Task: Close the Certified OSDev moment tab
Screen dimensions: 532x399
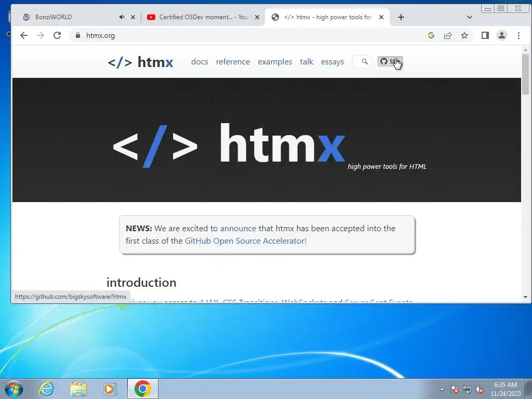Action: click(257, 17)
